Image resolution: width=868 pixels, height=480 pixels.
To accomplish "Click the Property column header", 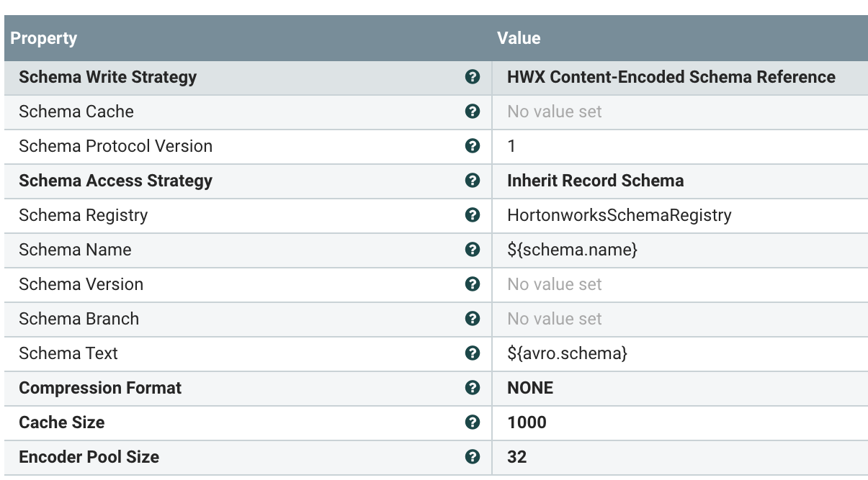I will pos(44,38).
